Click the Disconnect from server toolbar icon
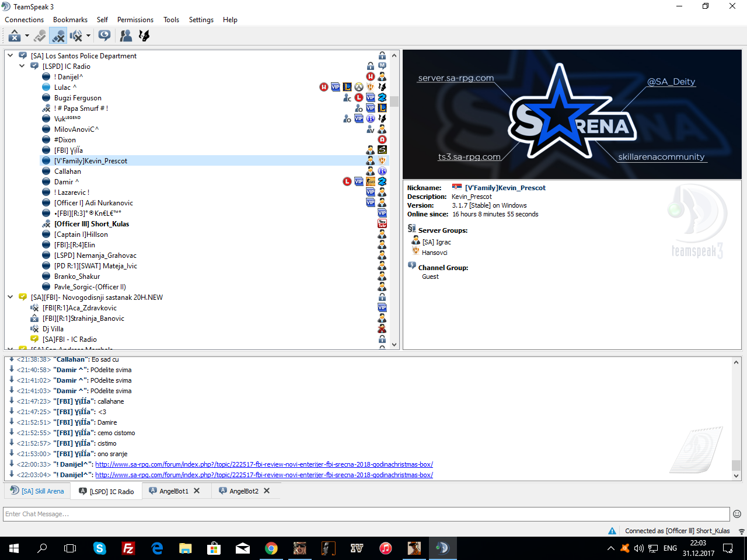Screen dimensions: 747x560 pyautogui.click(x=15, y=36)
